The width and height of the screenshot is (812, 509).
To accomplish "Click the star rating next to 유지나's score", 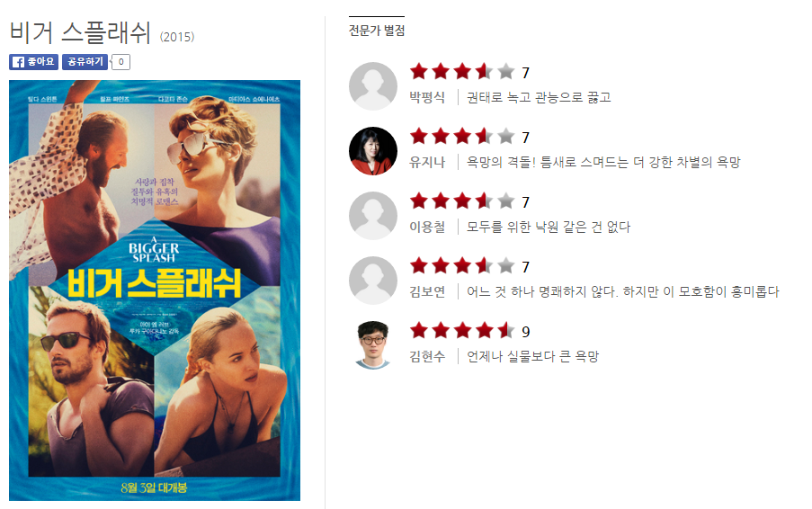I will (x=462, y=136).
